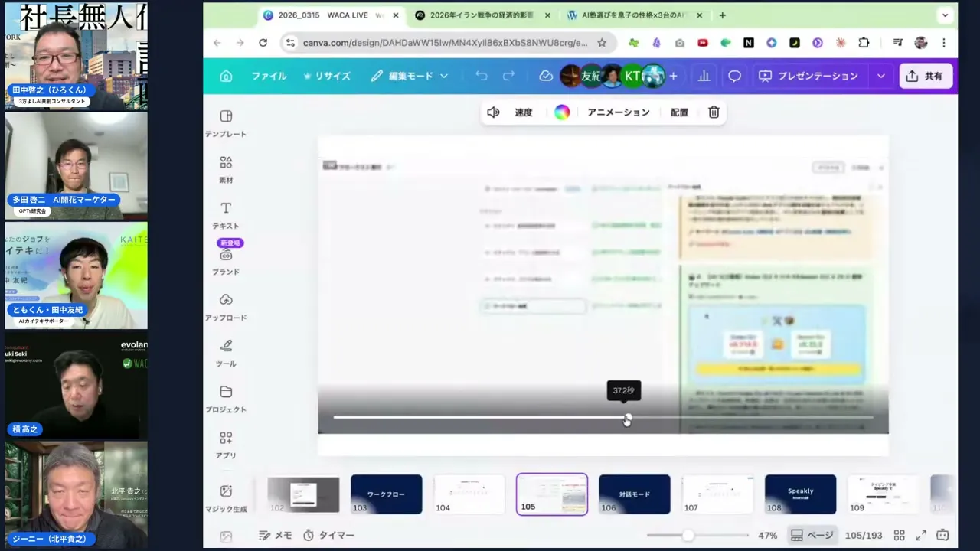
Task: Switch to the 2026年イラン戦争の経済的影響 browser tab
Action: (x=481, y=15)
